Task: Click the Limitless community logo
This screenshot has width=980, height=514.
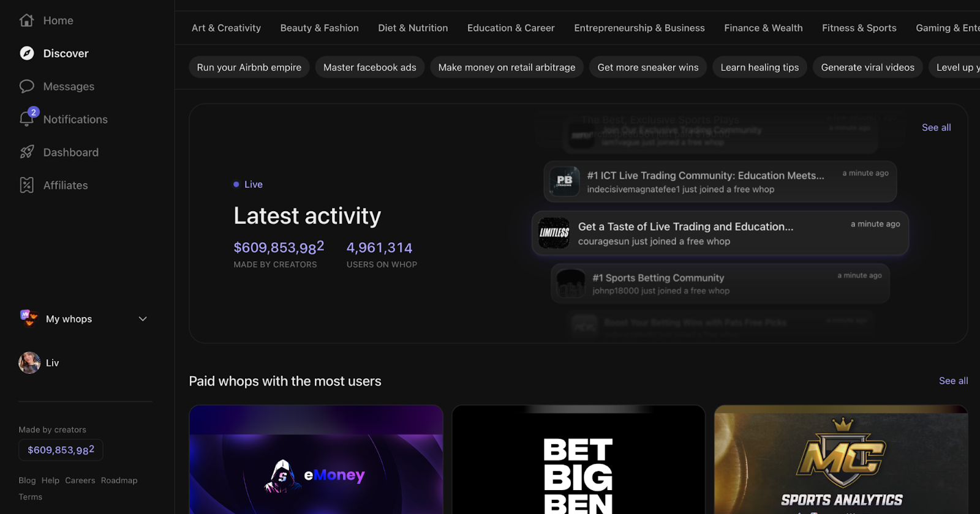Action: pos(554,233)
